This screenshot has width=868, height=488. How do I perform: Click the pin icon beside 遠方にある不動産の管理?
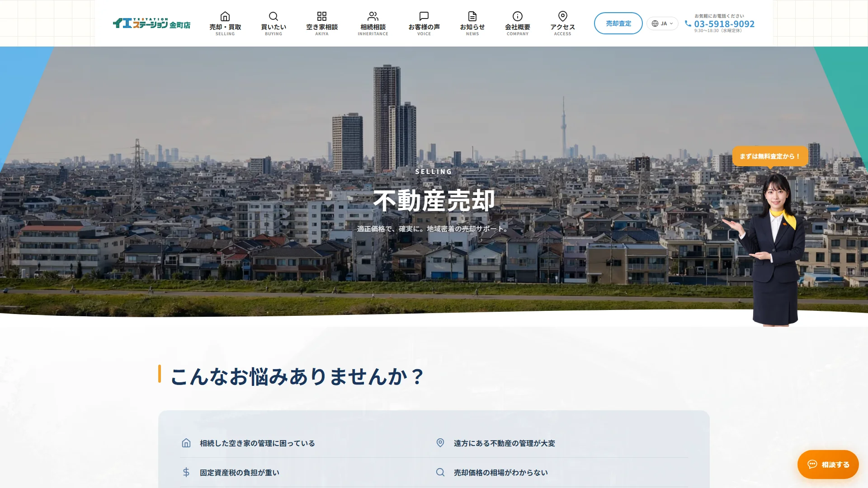(440, 443)
